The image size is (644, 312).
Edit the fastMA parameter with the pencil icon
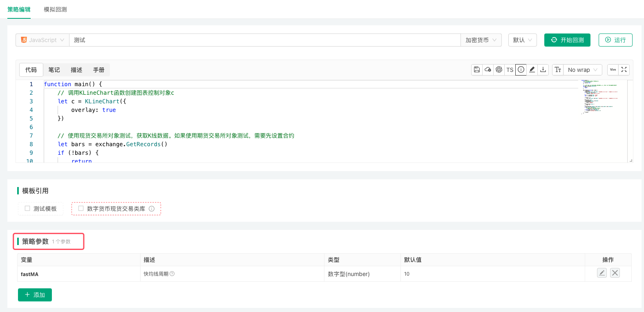point(602,273)
